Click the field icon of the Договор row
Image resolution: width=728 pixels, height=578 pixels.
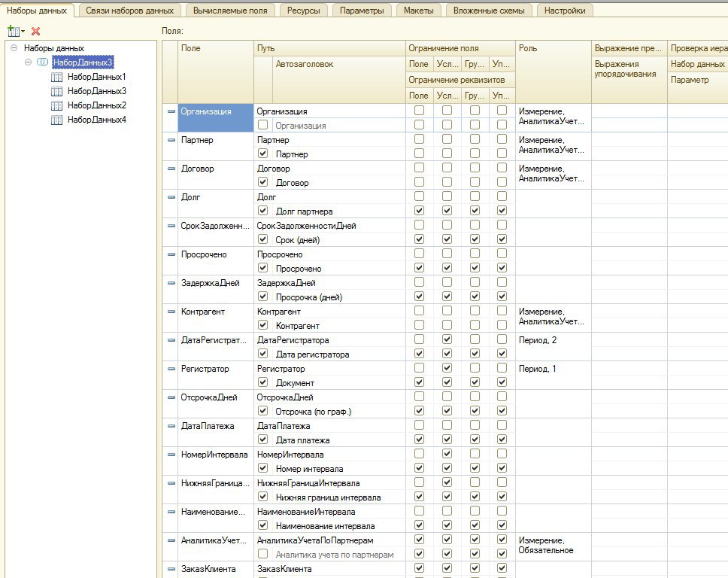tap(171, 169)
